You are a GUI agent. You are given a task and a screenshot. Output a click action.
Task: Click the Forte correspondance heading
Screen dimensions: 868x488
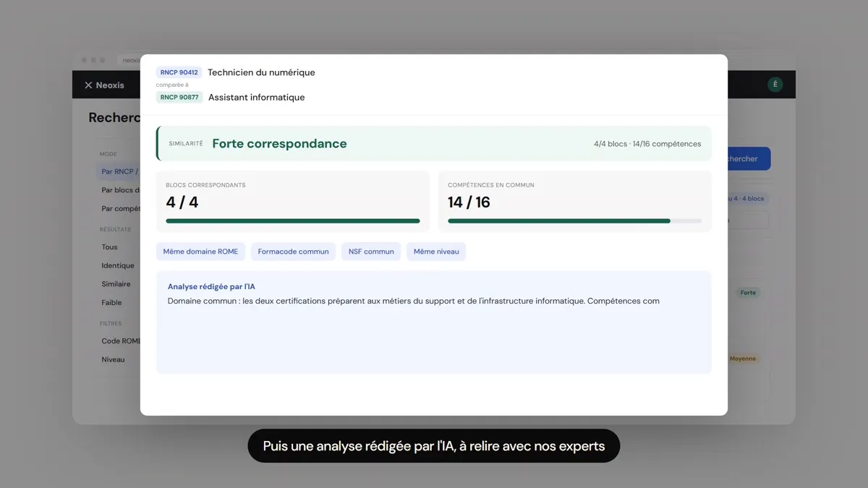coord(279,143)
